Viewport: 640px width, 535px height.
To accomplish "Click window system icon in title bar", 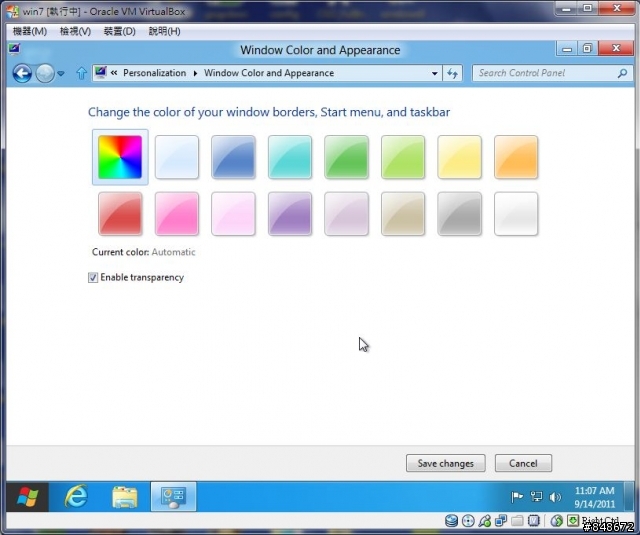I will point(14,49).
